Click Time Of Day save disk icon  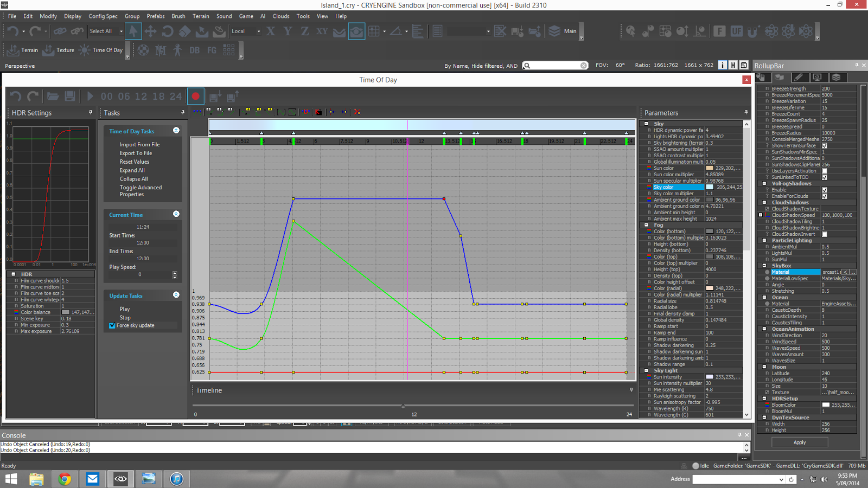[69, 97]
